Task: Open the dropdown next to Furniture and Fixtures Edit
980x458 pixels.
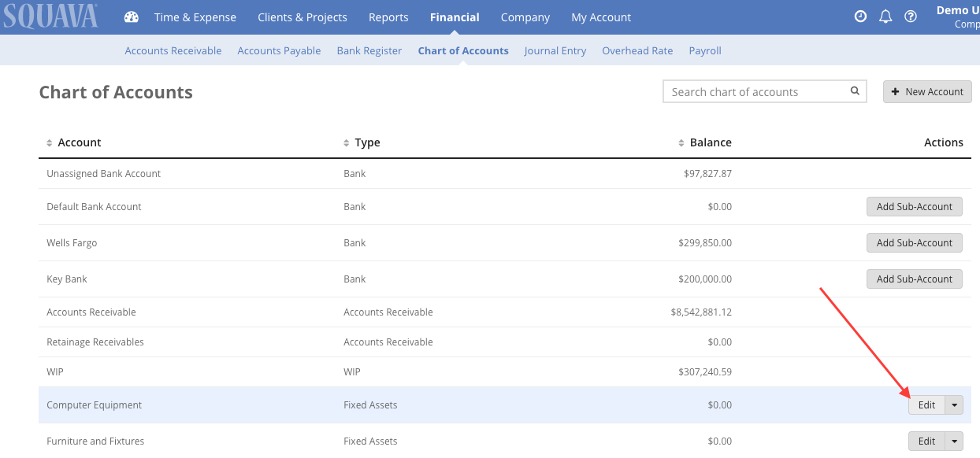Action: 954,441
